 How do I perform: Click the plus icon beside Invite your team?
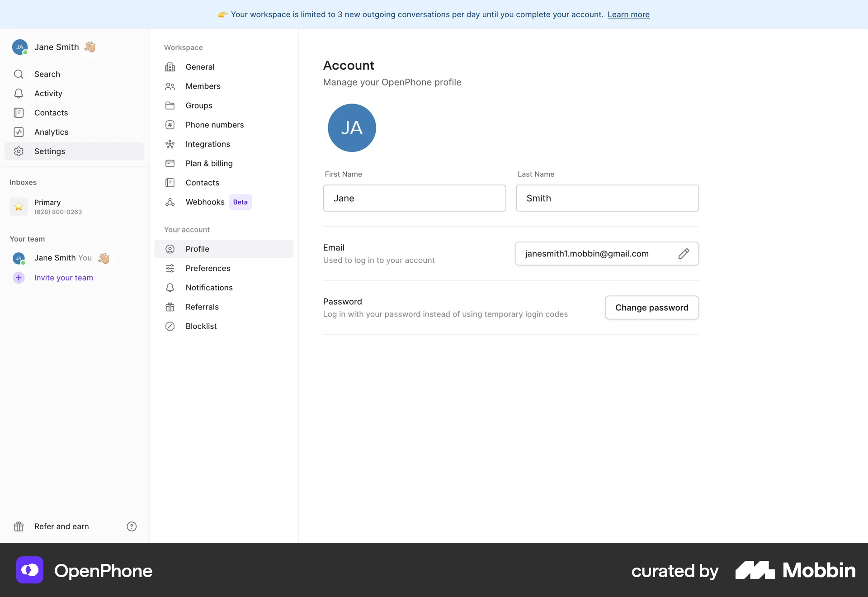pos(19,278)
